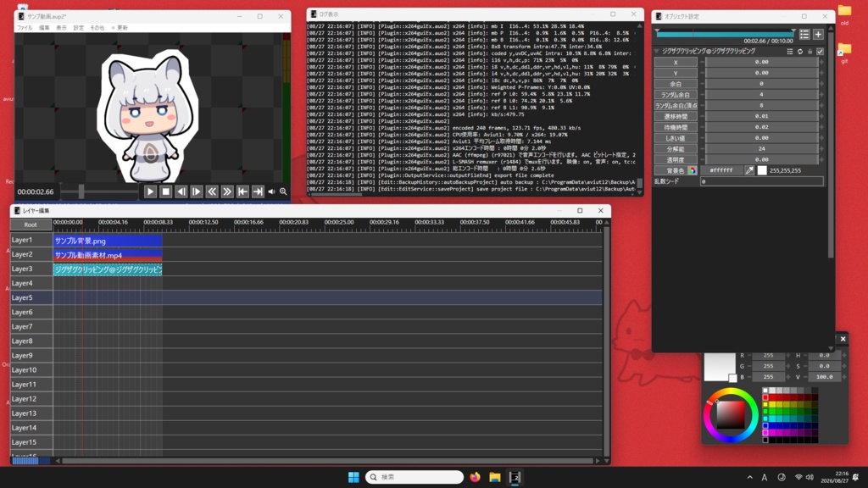
Task: Click the preview seek slider handle
Action: click(x=81, y=191)
